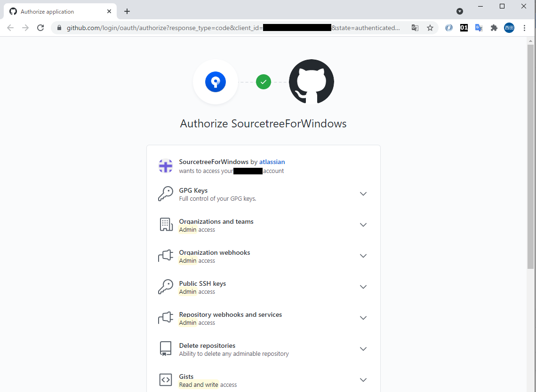Expand Organizations and teams permission details
The height and width of the screenshot is (392, 536).
pyautogui.click(x=363, y=225)
